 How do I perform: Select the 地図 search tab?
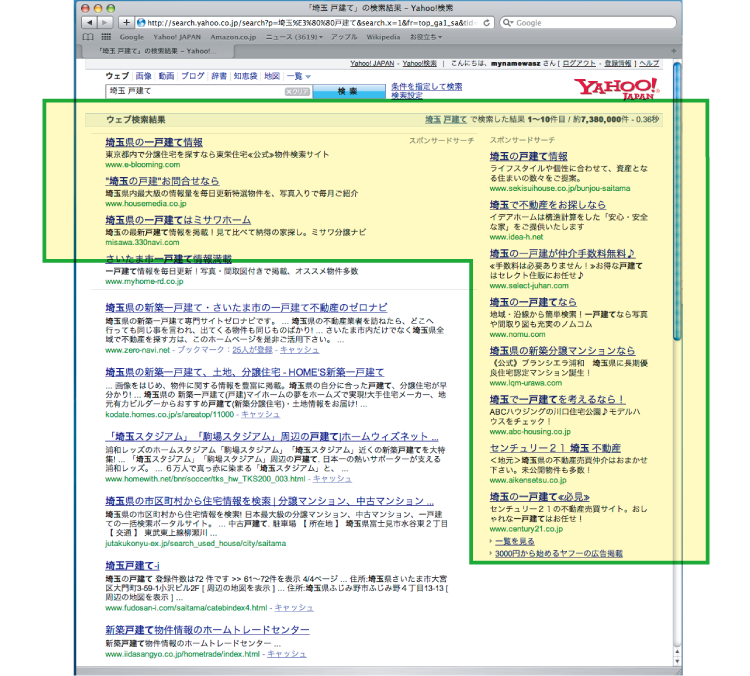click(272, 76)
